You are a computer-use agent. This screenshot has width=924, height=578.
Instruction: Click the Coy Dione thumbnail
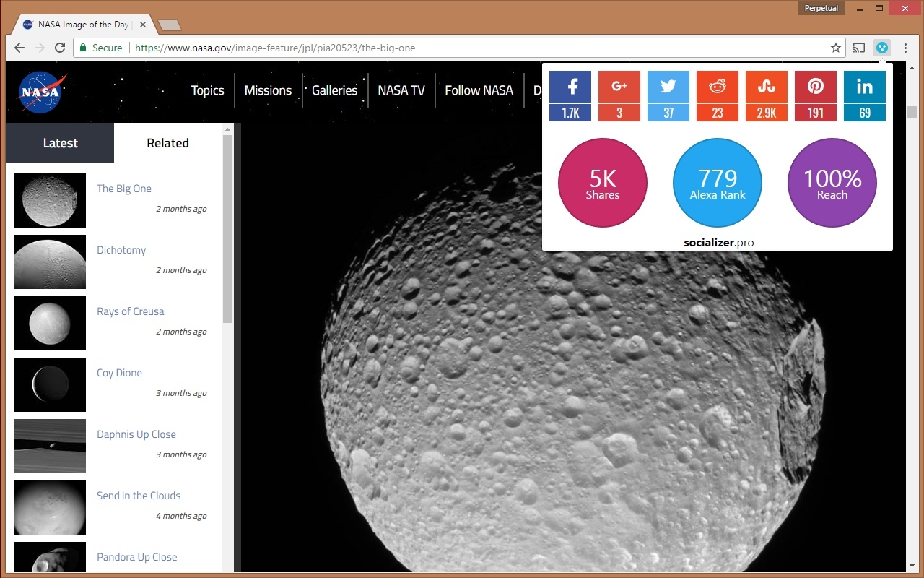[x=50, y=384]
